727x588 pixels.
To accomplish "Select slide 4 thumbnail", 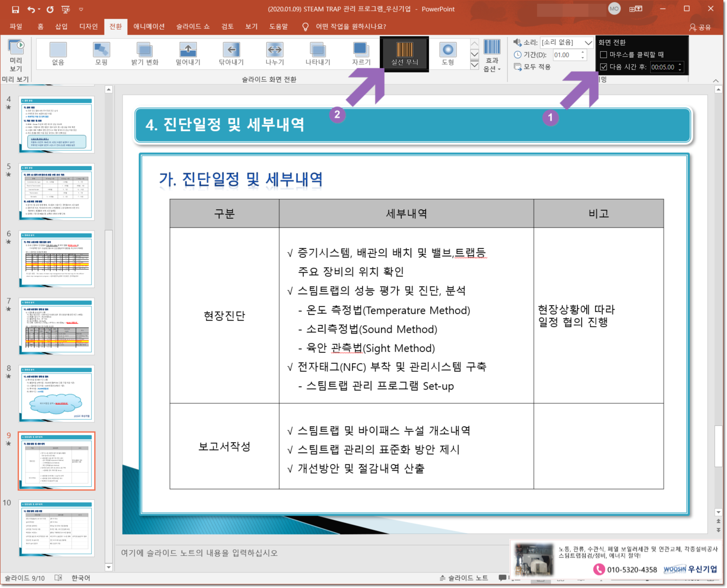I will tap(56, 124).
